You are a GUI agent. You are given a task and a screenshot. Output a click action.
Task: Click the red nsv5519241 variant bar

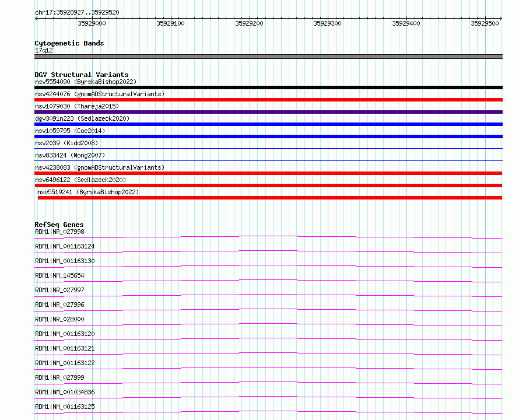tap(270, 198)
